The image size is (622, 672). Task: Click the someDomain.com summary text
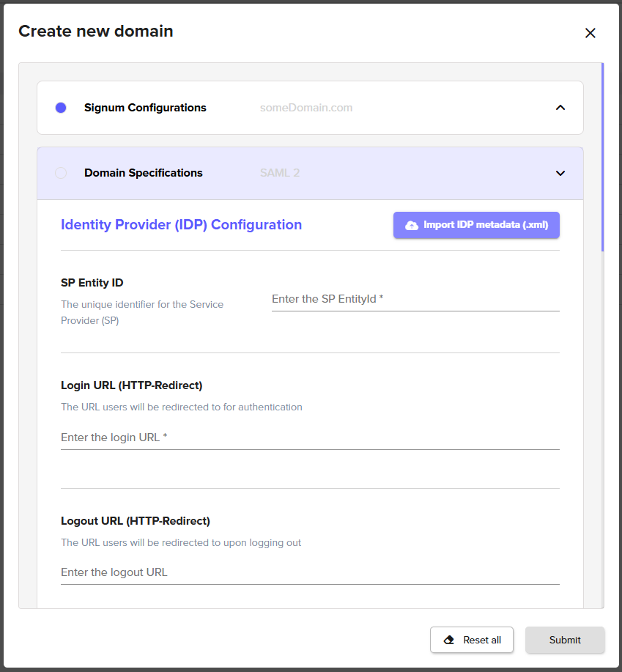(306, 108)
